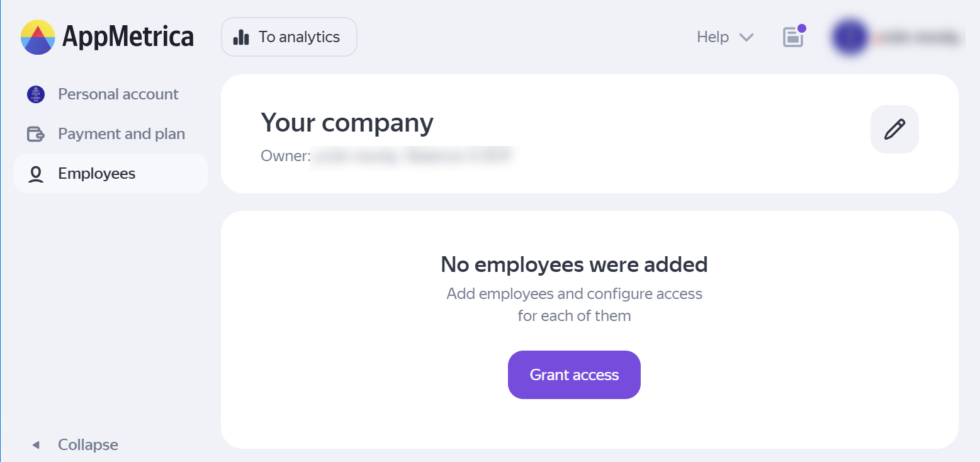Click the Collapse label in sidebar
This screenshot has height=462, width=980.
click(88, 445)
